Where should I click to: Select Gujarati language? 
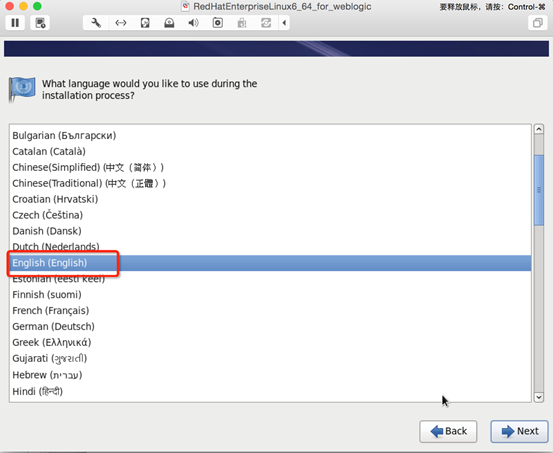(270, 358)
